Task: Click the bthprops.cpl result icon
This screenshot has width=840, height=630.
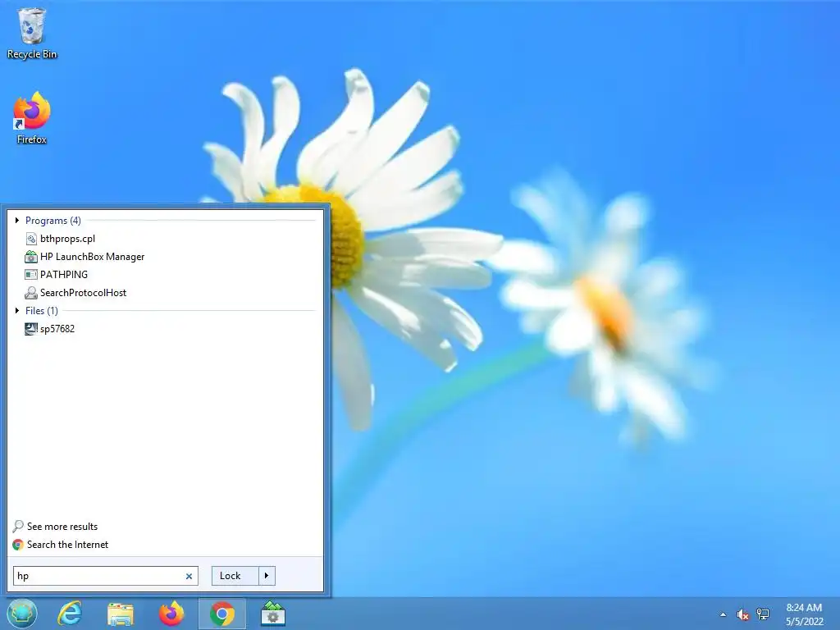Action: pyautogui.click(x=31, y=239)
